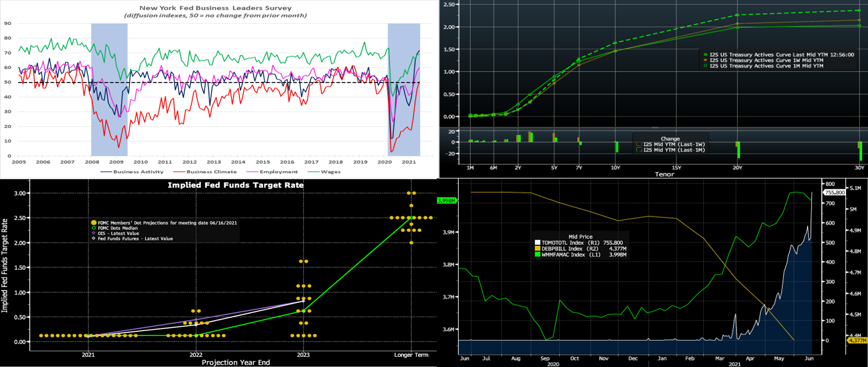Select the FOMC Dots Median legend marker
This screenshot has height=367, width=868.
(x=94, y=227)
